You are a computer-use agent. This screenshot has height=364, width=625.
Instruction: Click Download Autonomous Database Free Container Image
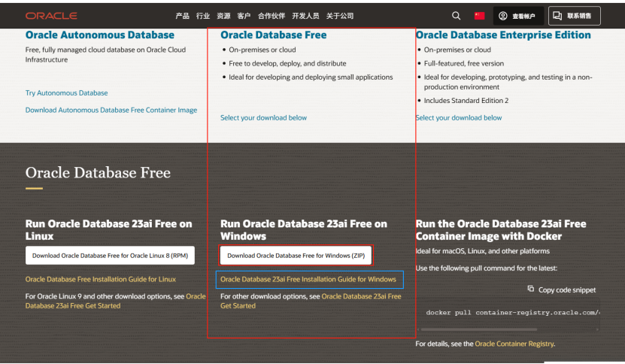[111, 110]
